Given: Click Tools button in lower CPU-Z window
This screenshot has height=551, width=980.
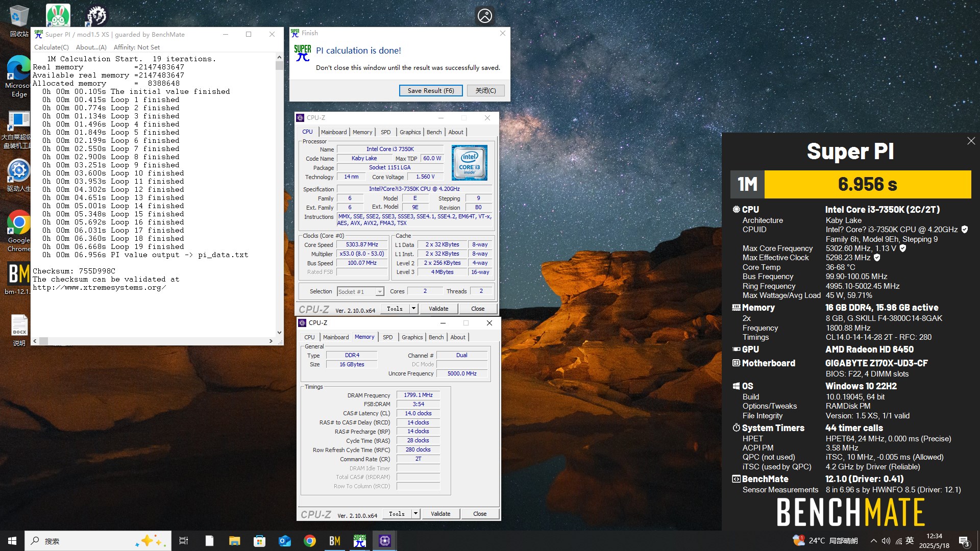Looking at the screenshot, I should click(397, 514).
